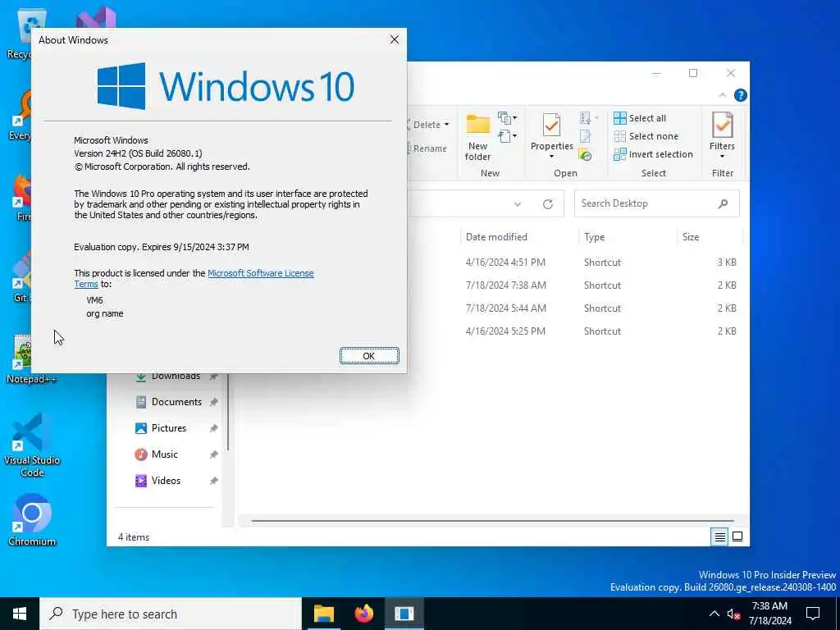This screenshot has width=840, height=630.
Task: Open Music in the navigation pane
Action: 164,454
